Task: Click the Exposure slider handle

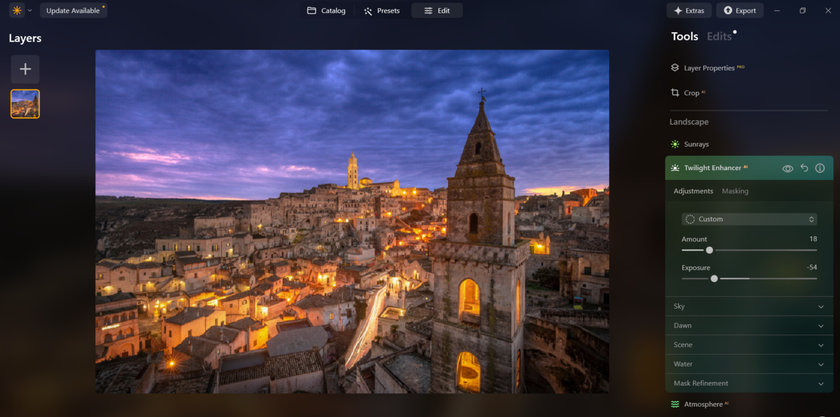Action: click(714, 278)
